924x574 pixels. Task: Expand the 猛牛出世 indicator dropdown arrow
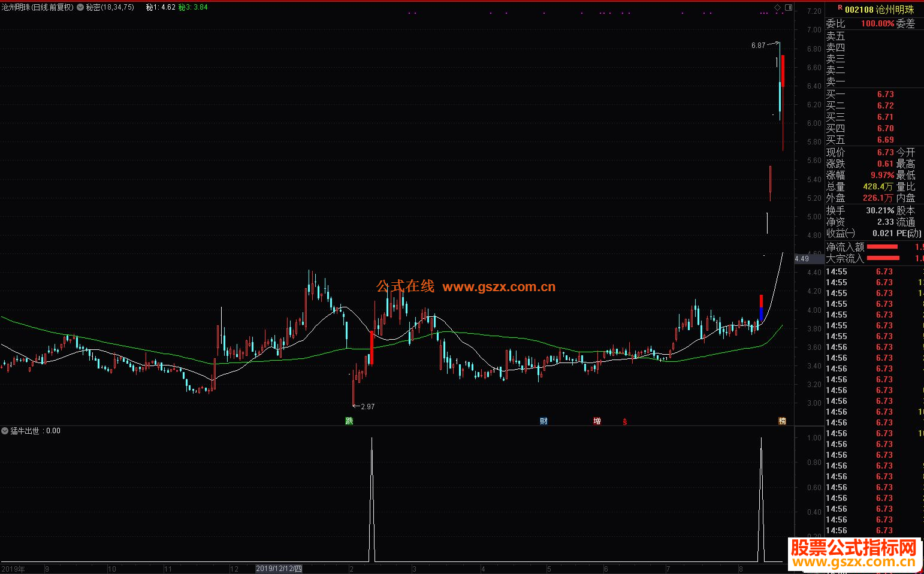click(5, 431)
